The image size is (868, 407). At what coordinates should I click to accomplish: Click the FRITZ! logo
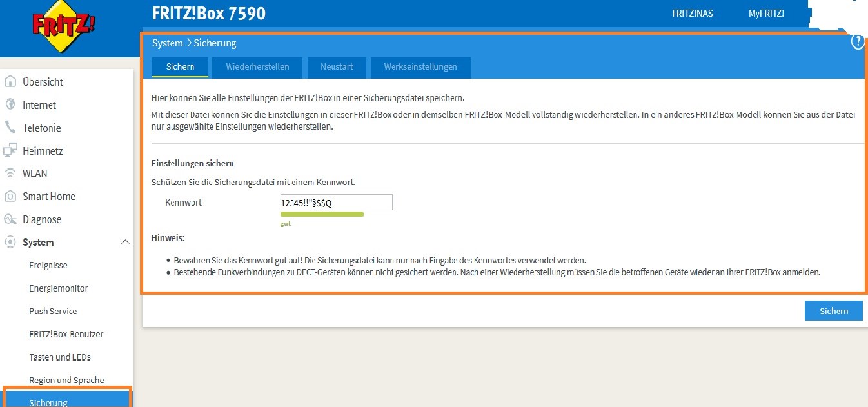(x=64, y=27)
